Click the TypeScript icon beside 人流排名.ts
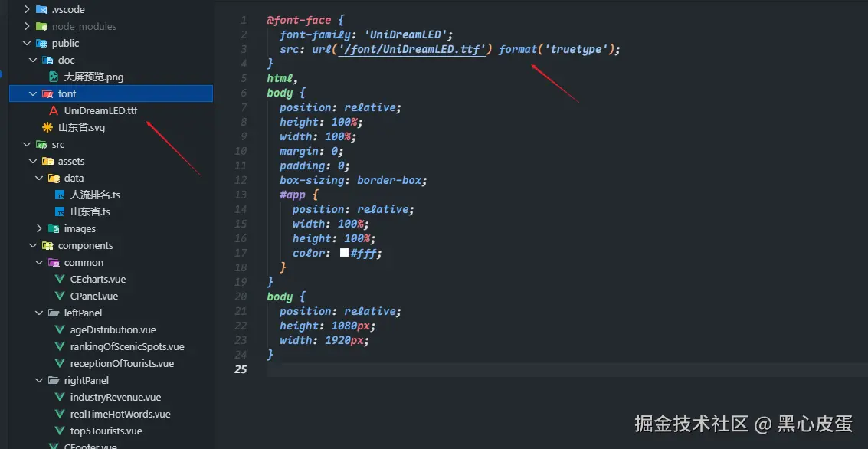 pyautogui.click(x=60, y=195)
